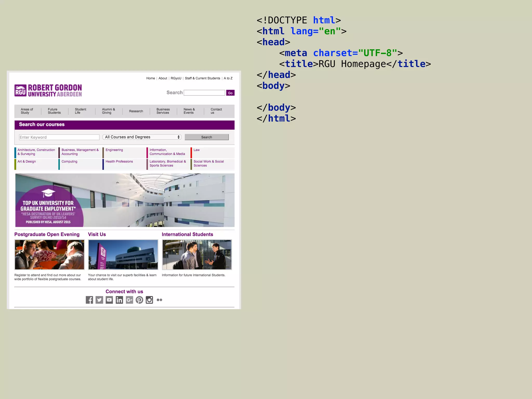Open the LinkedIn social icon
532x399 pixels.
coord(119,300)
